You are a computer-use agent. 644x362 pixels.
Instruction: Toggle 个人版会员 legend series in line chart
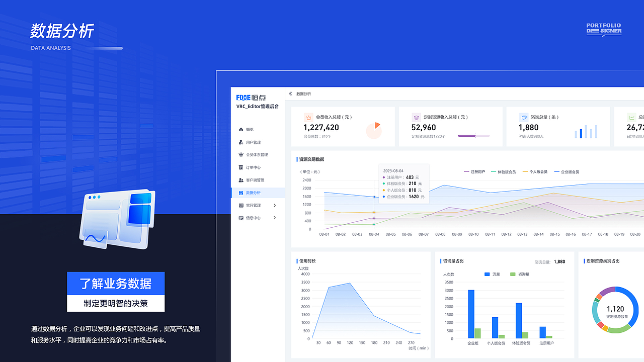(x=535, y=172)
